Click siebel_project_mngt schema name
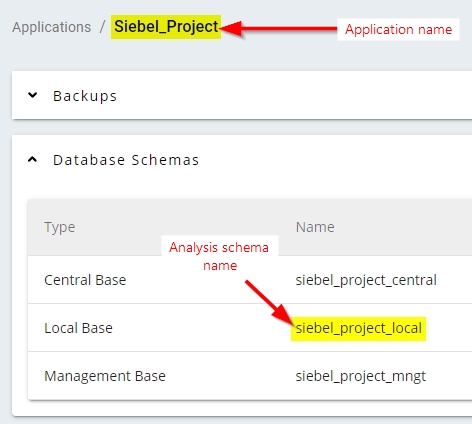Screen dimensions: 472x424 (x=361, y=376)
